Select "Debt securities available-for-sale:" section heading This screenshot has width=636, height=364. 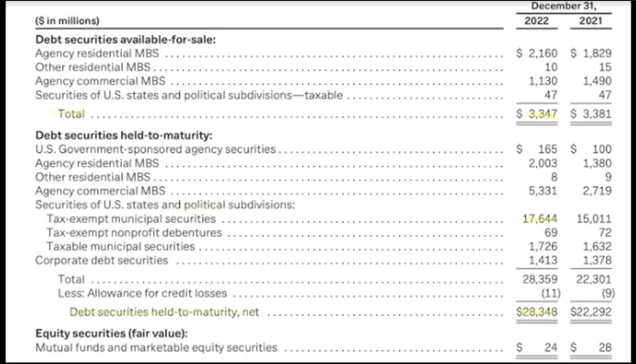click(125, 39)
